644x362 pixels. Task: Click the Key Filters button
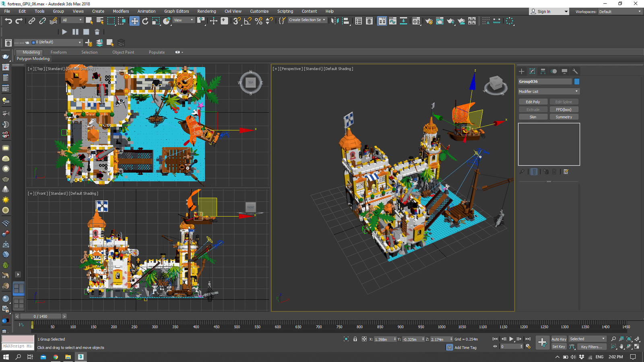591,347
